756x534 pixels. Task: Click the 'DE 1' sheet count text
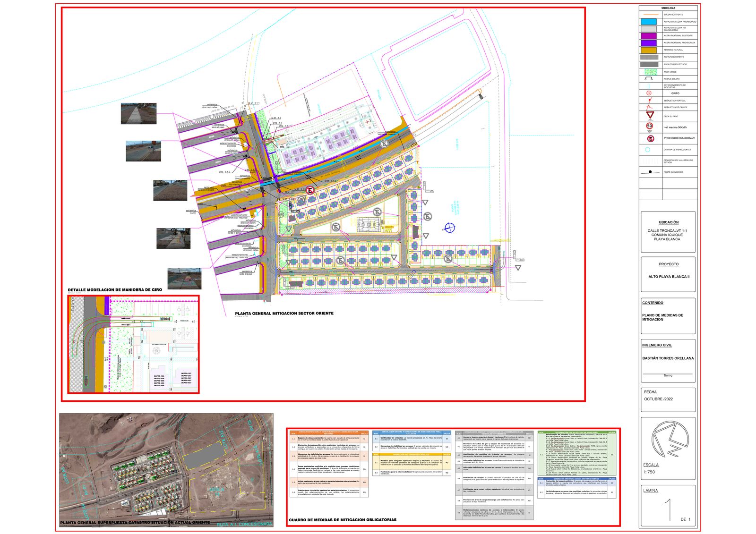686,519
